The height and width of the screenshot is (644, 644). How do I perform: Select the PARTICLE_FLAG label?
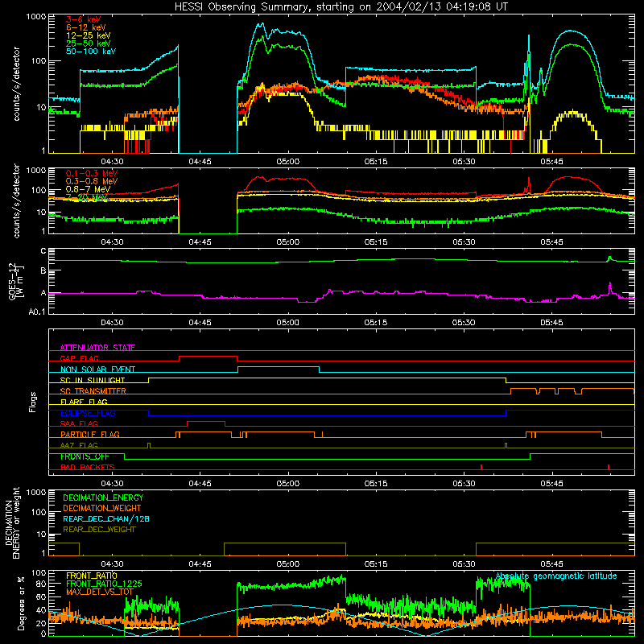tap(90, 434)
